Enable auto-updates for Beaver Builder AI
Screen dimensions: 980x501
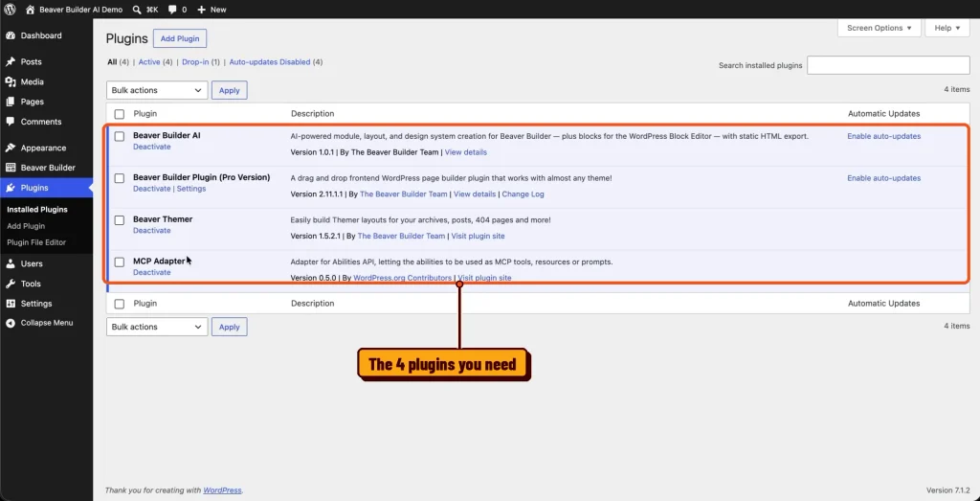(883, 136)
